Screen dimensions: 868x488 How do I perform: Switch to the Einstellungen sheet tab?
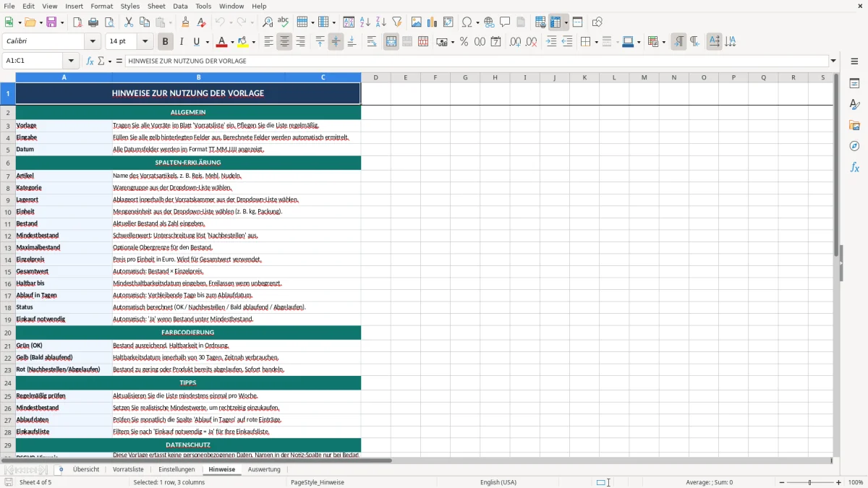coord(176,469)
